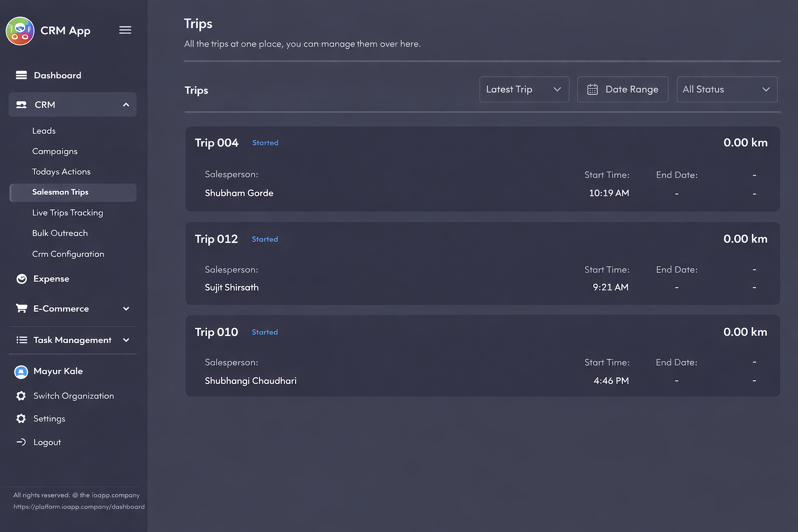The image size is (798, 532).
Task: Select Campaigns from the CRM menu
Action: [x=55, y=151]
